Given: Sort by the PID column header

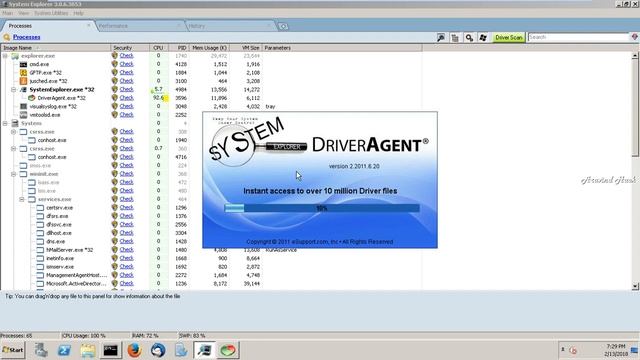Looking at the screenshot, I should point(179,48).
